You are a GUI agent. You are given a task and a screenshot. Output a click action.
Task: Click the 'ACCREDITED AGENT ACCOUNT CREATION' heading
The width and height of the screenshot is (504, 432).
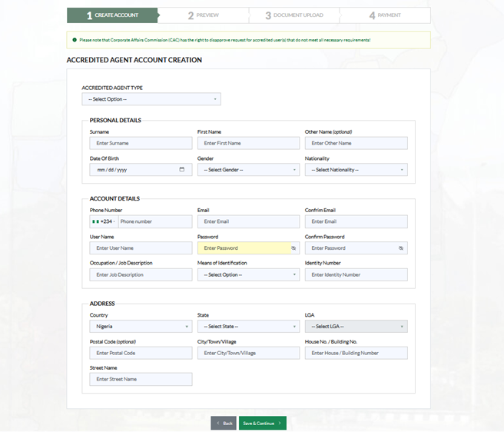(x=134, y=60)
